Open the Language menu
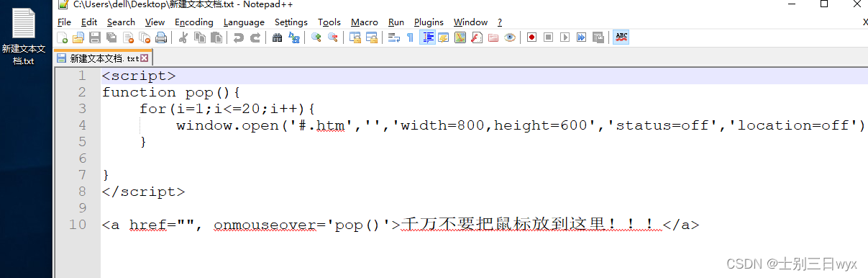The height and width of the screenshot is (278, 868). pyautogui.click(x=244, y=22)
